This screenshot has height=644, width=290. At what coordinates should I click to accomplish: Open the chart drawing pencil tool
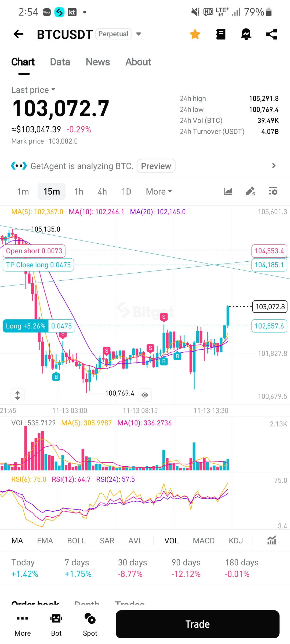point(250,191)
